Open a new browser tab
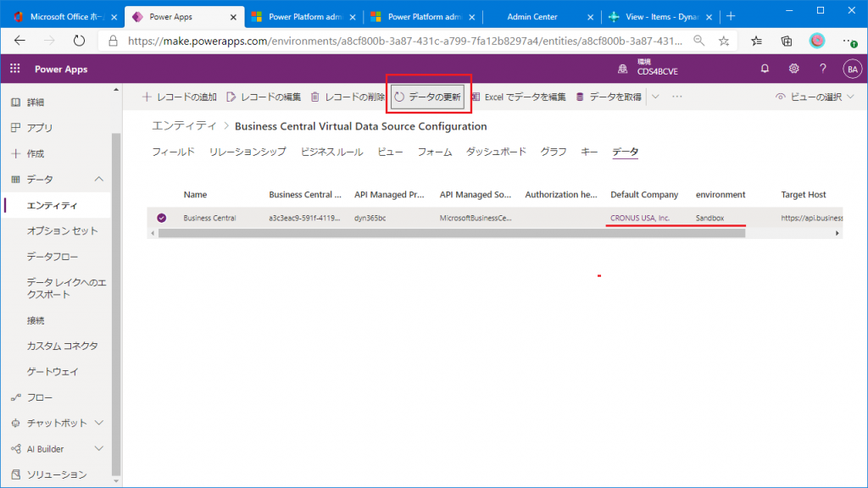 (731, 17)
